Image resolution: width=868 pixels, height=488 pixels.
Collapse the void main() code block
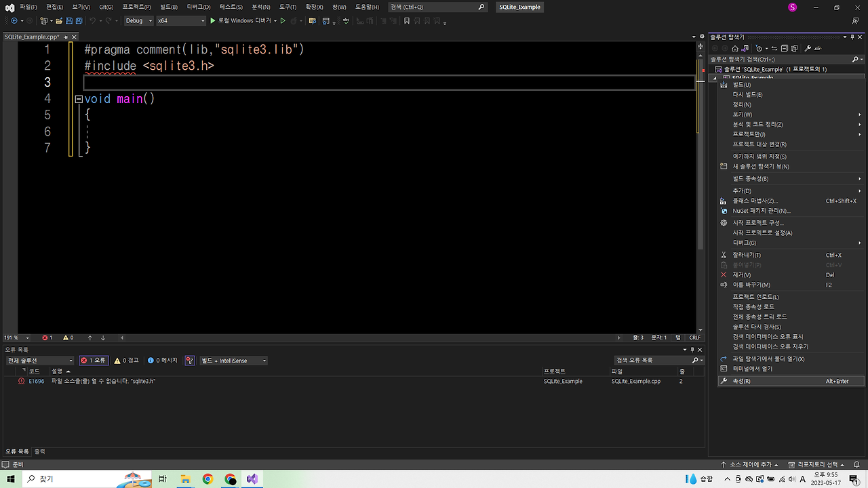coord(79,99)
